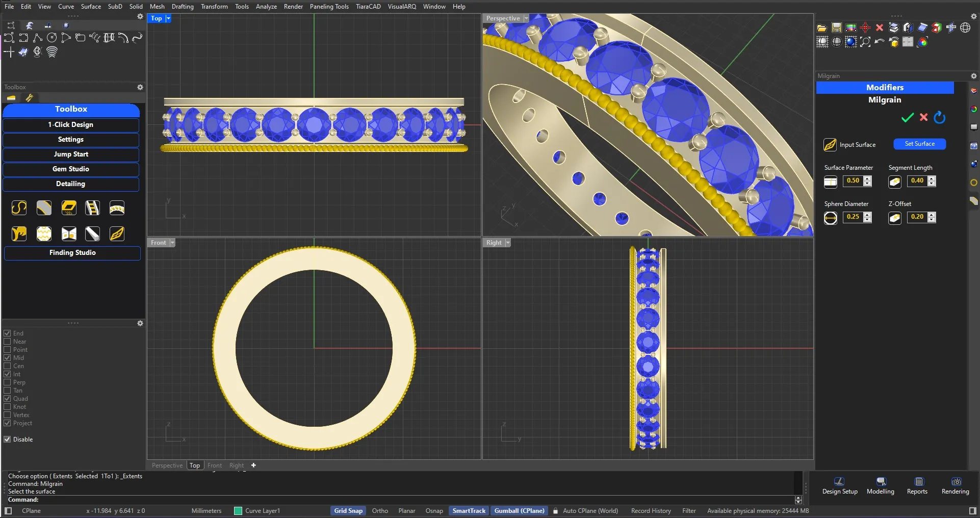
Task: Open the Paneling Tools menu
Action: point(329,7)
